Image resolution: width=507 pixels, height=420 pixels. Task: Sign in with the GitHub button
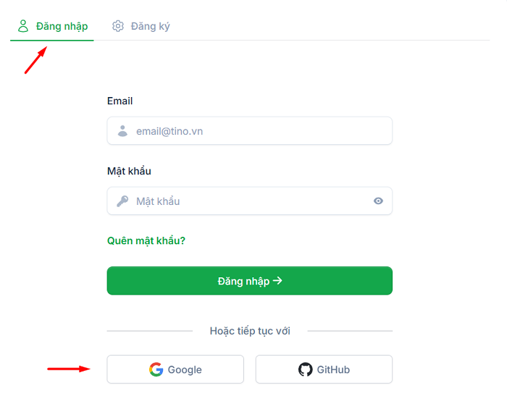324,369
